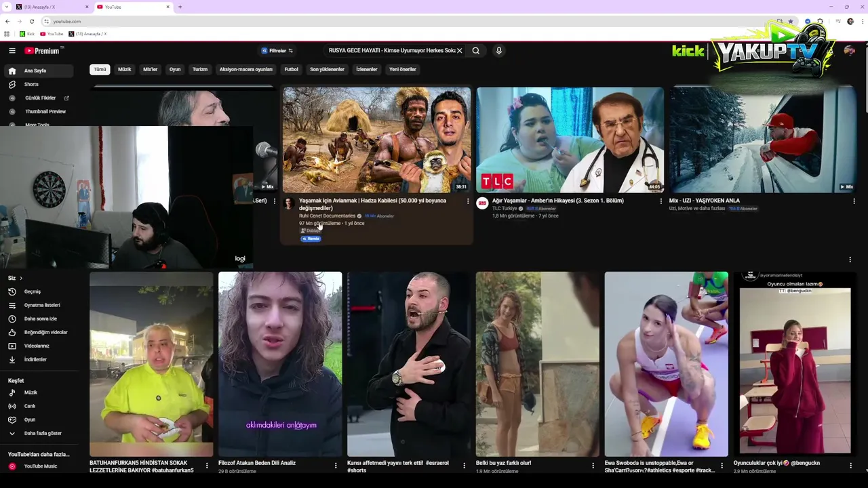Open the apps grid in bookmarks bar
The height and width of the screenshot is (488, 868).
pos(7,34)
